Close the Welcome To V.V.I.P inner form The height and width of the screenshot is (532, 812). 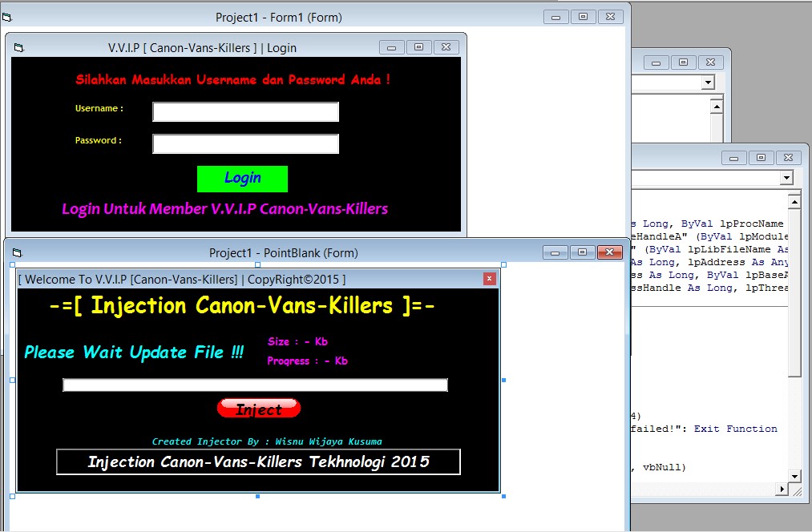pos(490,279)
